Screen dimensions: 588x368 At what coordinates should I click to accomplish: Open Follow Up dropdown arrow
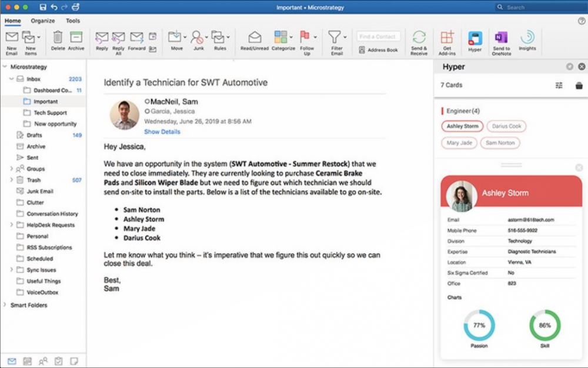point(315,37)
